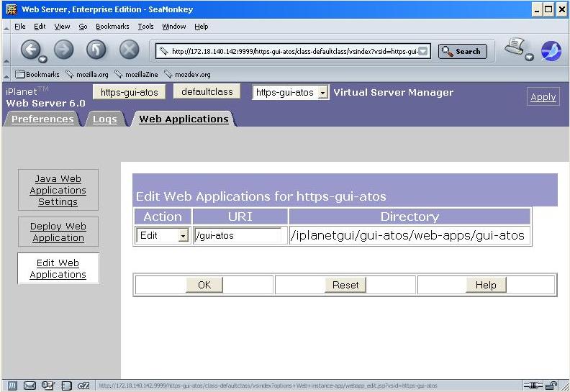Open the Tools menu
The image size is (570, 392).
pyautogui.click(x=145, y=27)
